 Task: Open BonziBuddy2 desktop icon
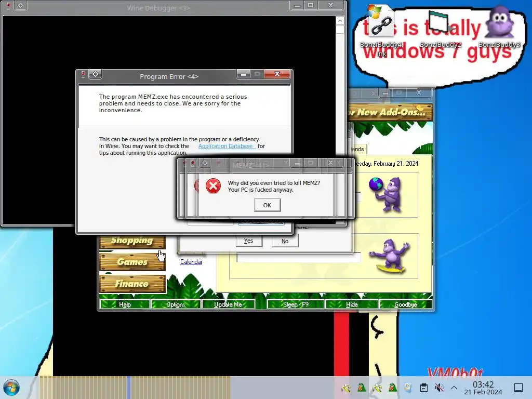(441, 30)
